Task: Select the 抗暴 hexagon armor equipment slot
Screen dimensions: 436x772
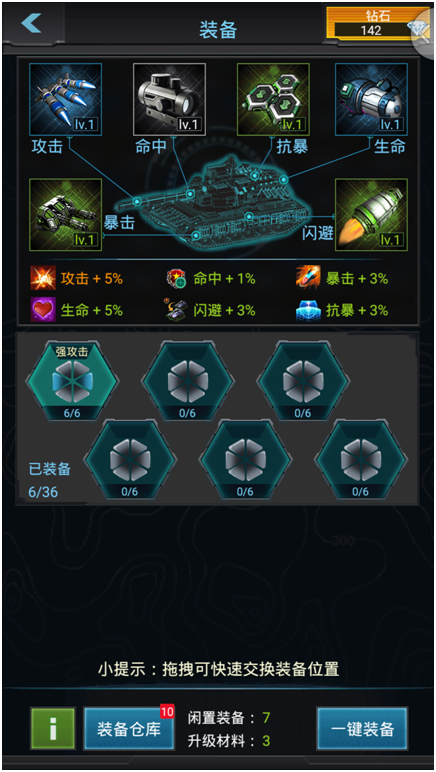Action: tap(273, 99)
